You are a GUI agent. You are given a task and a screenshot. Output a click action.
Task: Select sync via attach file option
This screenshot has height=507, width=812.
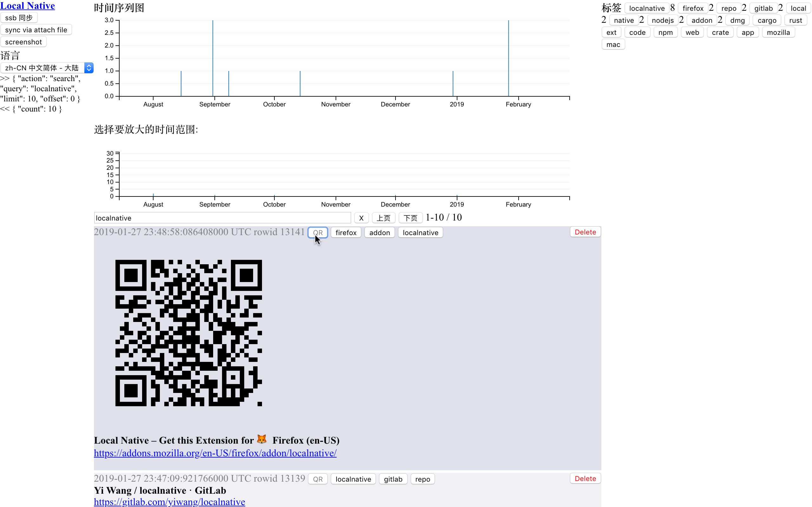coord(36,29)
